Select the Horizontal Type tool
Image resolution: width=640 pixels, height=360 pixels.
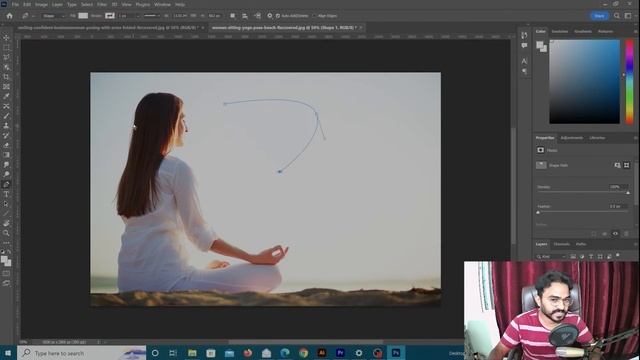pyautogui.click(x=6, y=194)
